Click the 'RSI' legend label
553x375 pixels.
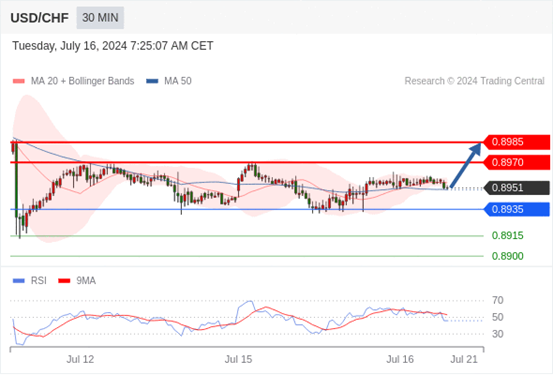click(38, 281)
